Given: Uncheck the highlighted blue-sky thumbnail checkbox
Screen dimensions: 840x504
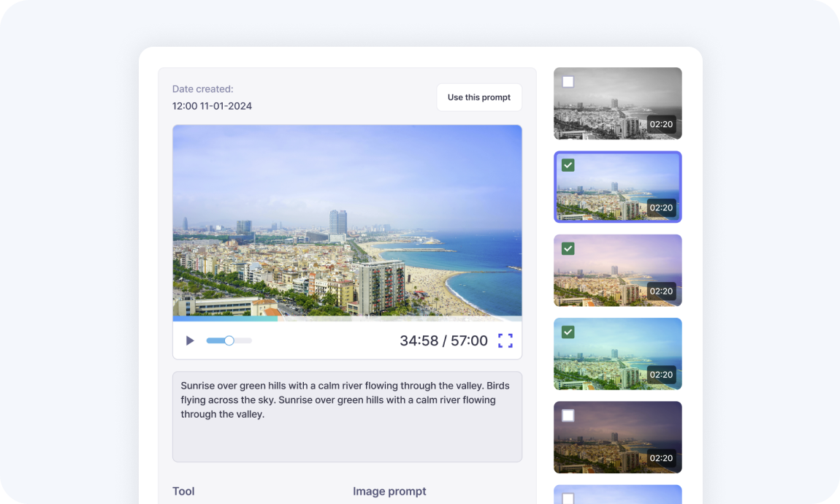Looking at the screenshot, I should pyautogui.click(x=568, y=165).
